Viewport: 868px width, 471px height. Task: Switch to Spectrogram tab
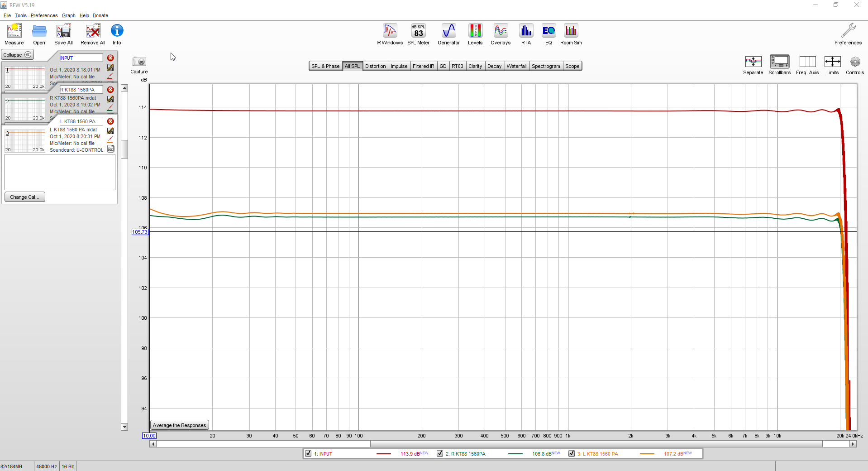coord(546,66)
